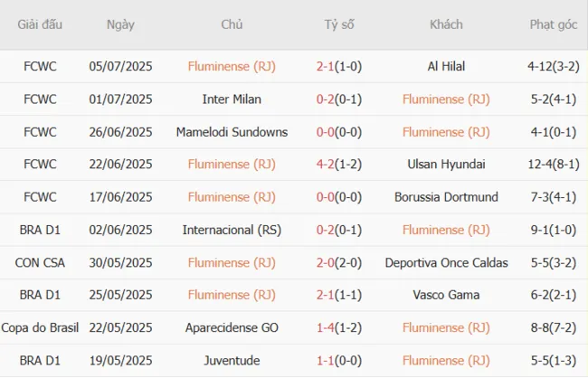The height and width of the screenshot is (378, 588).
Task: Click the Deportiva Once Caldas link
Action: pyautogui.click(x=446, y=262)
